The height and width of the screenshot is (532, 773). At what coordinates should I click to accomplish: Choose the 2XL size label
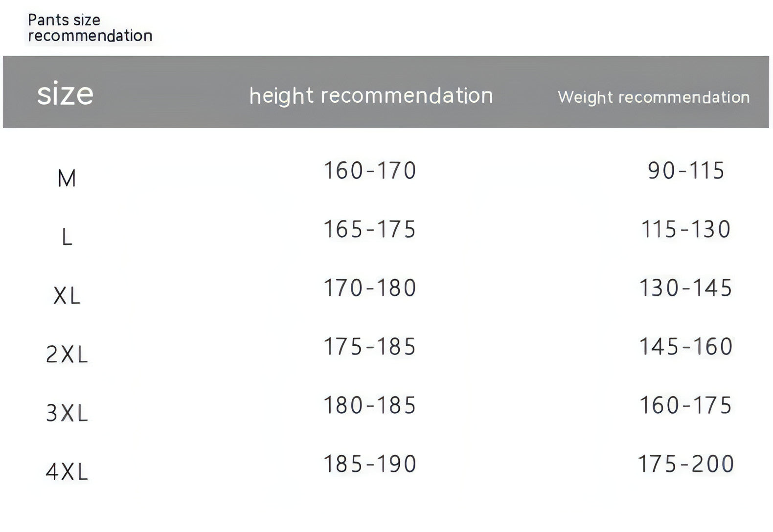point(67,355)
